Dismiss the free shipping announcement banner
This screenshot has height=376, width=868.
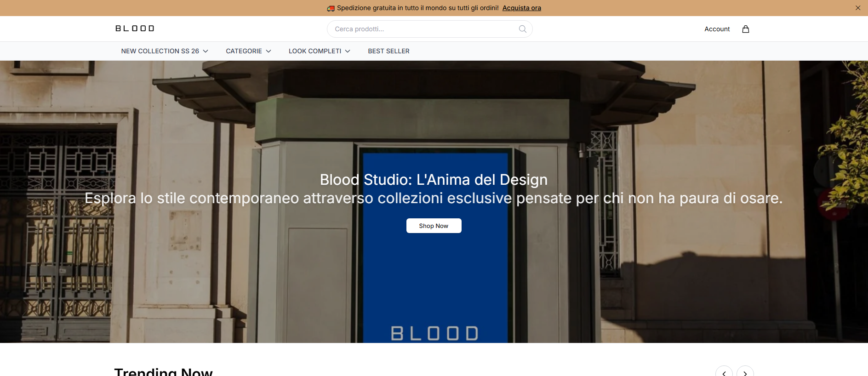858,8
